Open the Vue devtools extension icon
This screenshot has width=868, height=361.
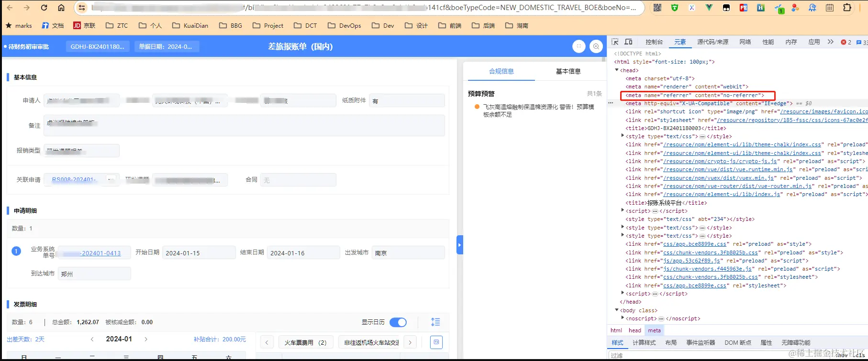[709, 8]
